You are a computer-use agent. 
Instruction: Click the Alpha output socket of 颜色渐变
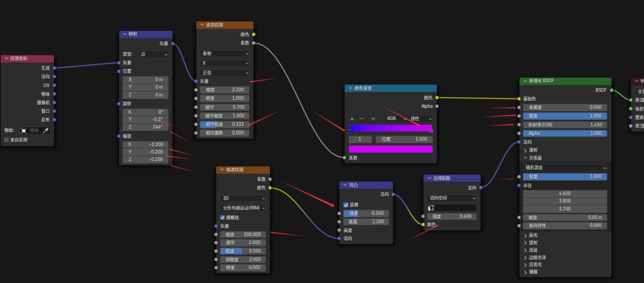tap(437, 106)
